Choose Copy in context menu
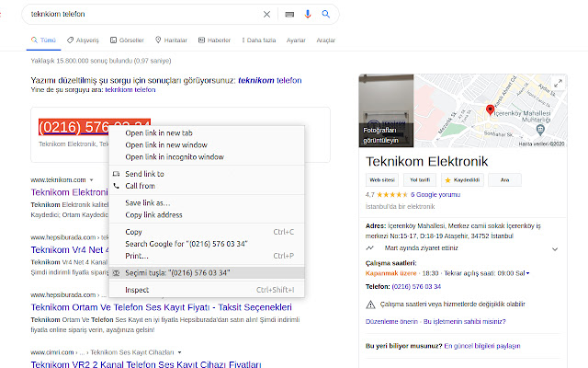 click(207, 232)
